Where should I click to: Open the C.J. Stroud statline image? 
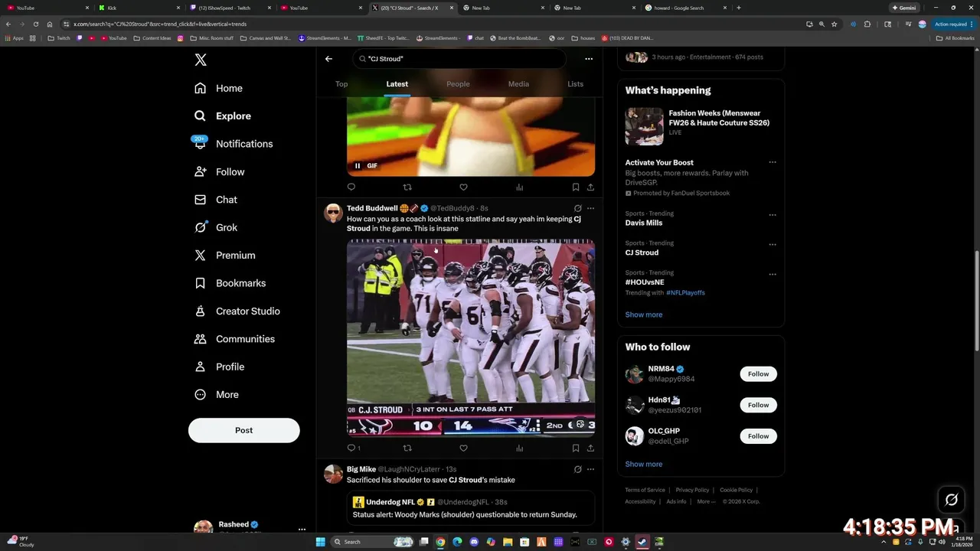(x=471, y=337)
